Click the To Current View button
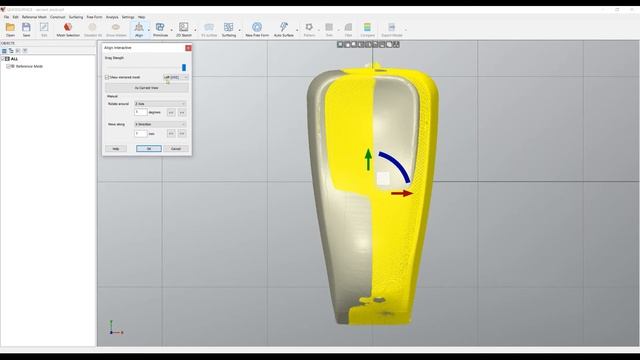Screen dimensions: 640x360 click(x=147, y=88)
